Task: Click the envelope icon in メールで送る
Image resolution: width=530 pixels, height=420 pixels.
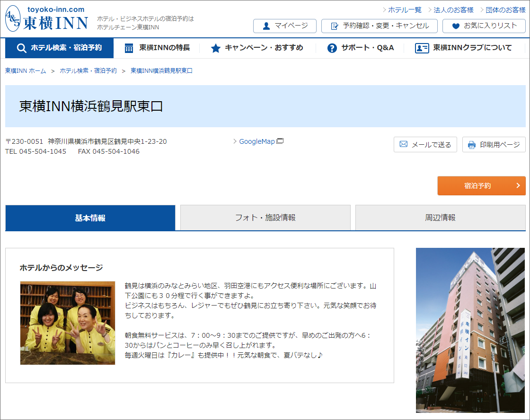Action: (x=404, y=144)
